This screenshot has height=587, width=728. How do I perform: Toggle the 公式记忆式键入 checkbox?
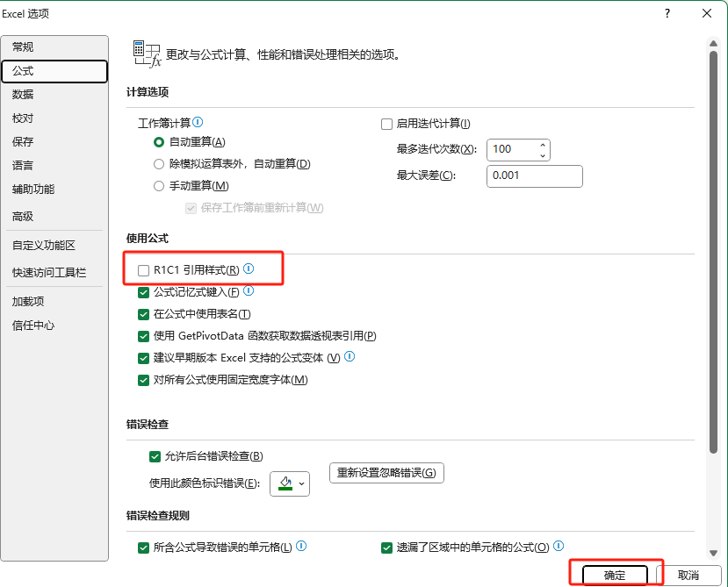tap(143, 292)
